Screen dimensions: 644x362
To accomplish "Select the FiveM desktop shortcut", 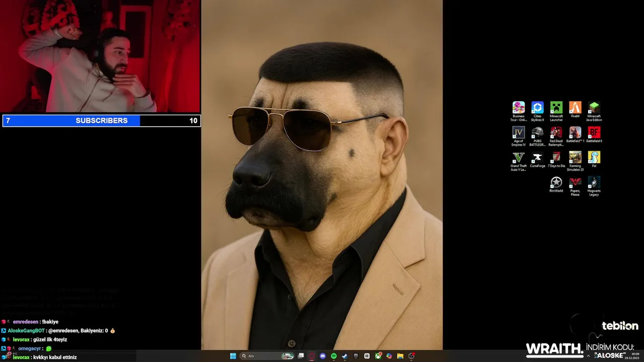I will pos(575,110).
